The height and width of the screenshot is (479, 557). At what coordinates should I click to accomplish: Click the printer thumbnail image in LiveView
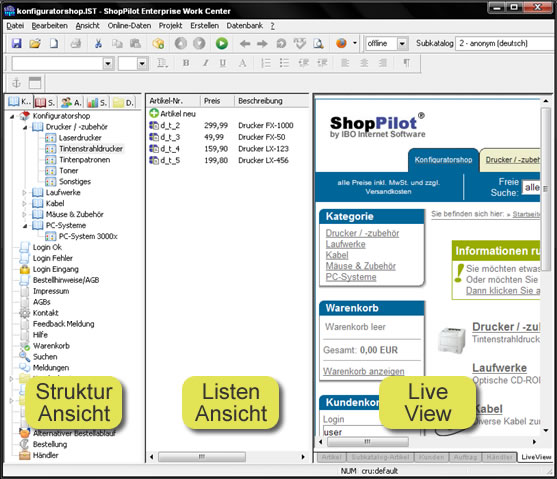[x=451, y=340]
